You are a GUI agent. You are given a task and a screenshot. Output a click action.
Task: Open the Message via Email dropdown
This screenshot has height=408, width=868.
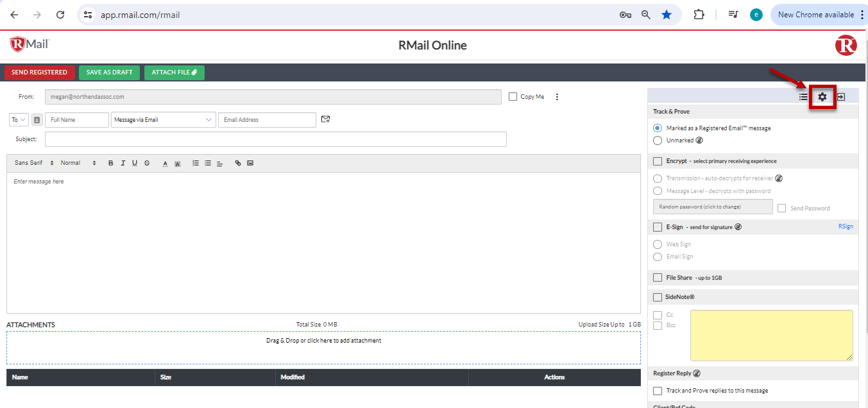point(163,119)
